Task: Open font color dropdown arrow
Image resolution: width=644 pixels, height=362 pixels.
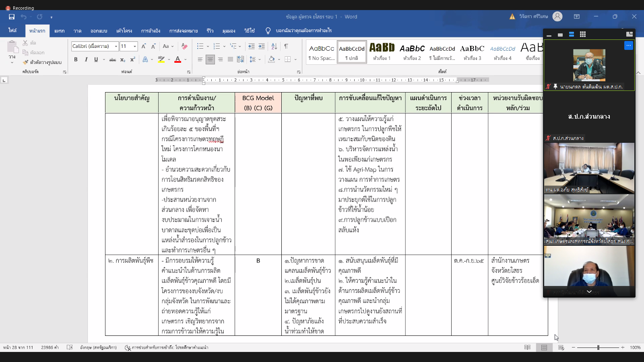Action: (x=186, y=60)
